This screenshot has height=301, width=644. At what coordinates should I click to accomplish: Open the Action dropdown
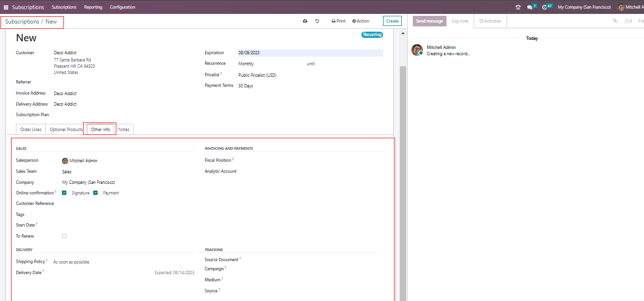tap(360, 21)
